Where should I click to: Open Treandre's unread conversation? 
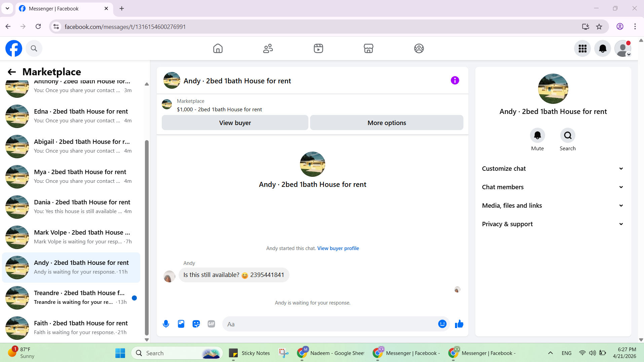(x=71, y=298)
